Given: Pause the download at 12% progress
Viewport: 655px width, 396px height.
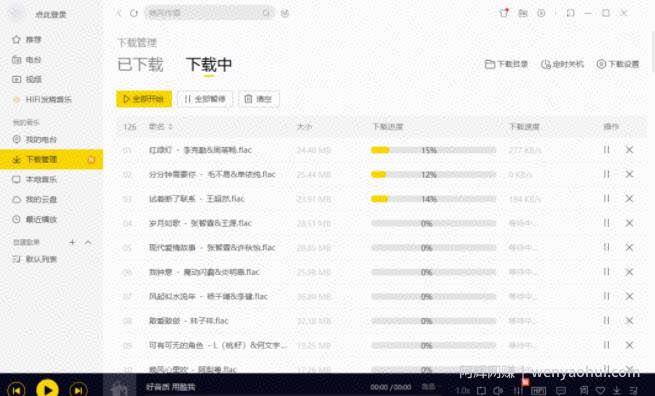Looking at the screenshot, I should pyautogui.click(x=607, y=174).
